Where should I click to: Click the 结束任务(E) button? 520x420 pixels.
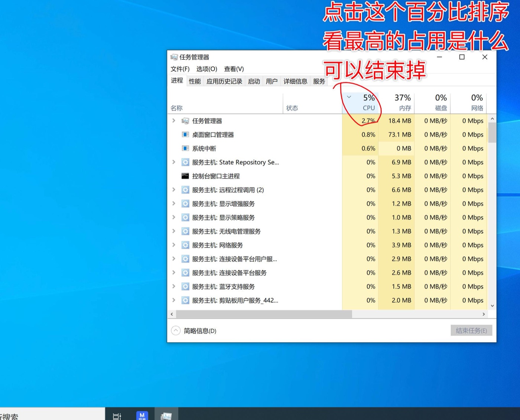point(471,331)
